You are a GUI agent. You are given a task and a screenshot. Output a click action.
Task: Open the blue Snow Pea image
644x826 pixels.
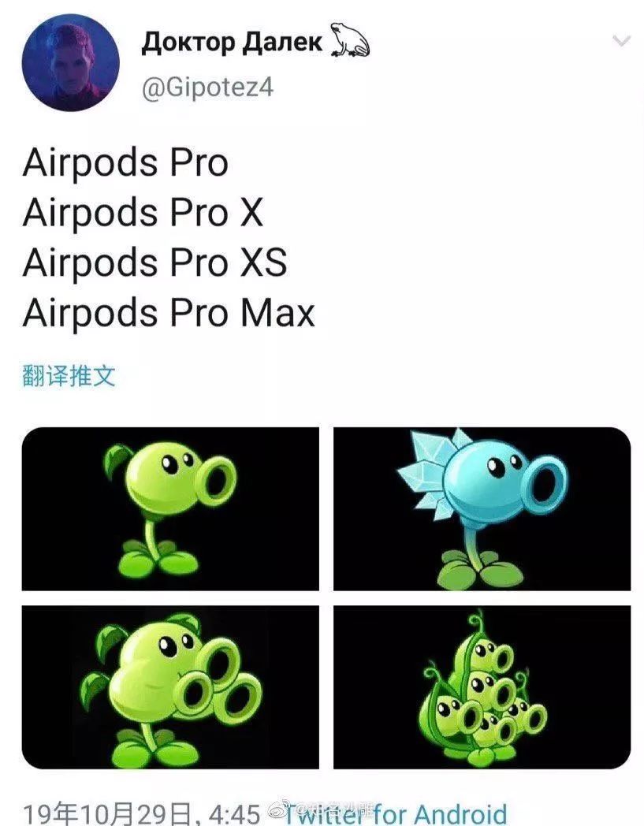click(482, 509)
